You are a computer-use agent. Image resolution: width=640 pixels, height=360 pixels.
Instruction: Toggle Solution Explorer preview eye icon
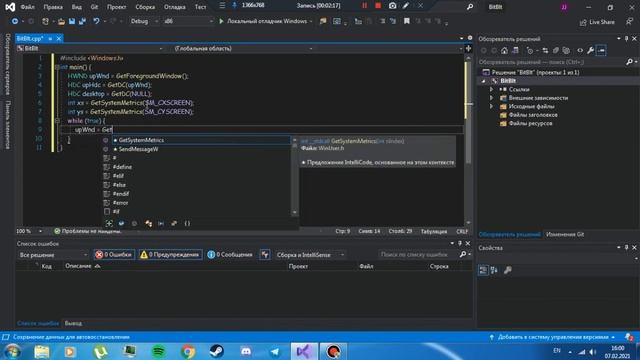(x=580, y=50)
